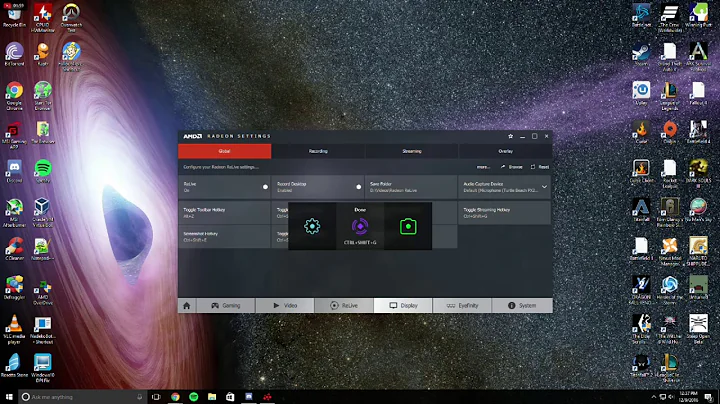This screenshot has height=404, width=720.
Task: Click the volume icon in system tray
Action: tap(671, 397)
